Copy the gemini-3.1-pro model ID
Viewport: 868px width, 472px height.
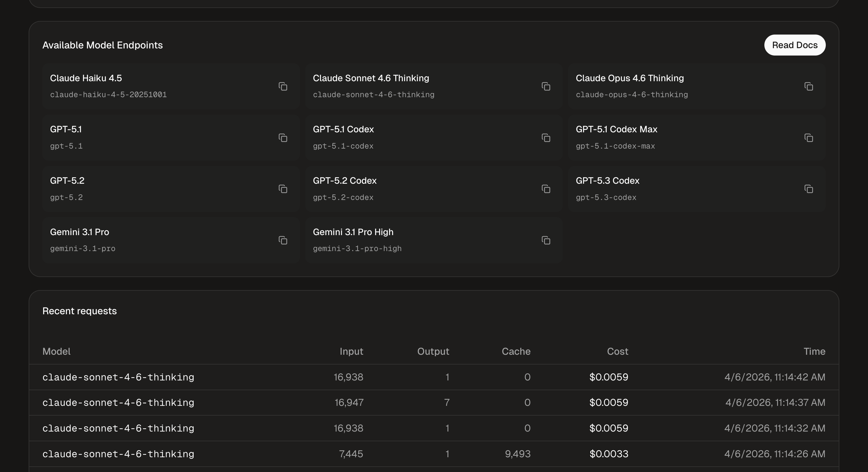[283, 240]
